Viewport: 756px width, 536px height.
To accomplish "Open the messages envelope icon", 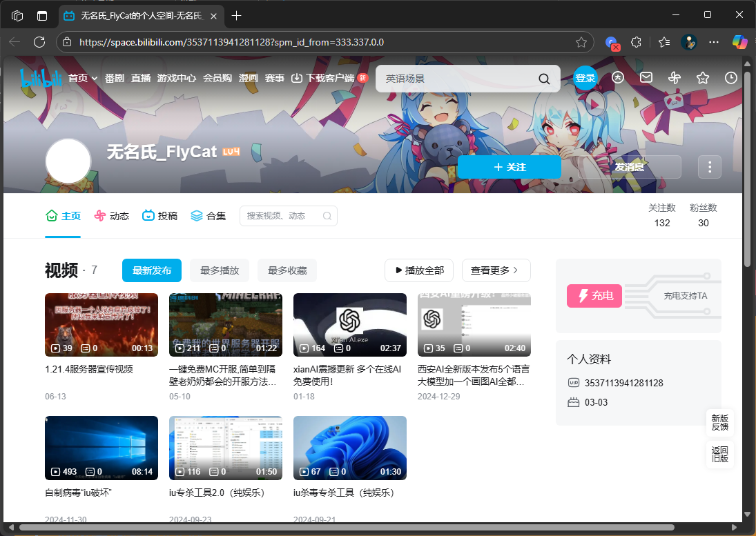I will 646,77.
